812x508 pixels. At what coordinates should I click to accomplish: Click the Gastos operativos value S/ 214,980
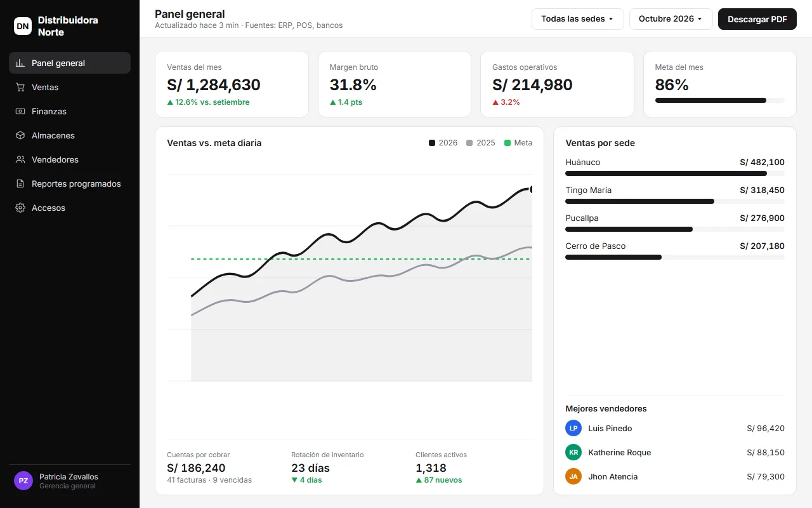click(532, 85)
